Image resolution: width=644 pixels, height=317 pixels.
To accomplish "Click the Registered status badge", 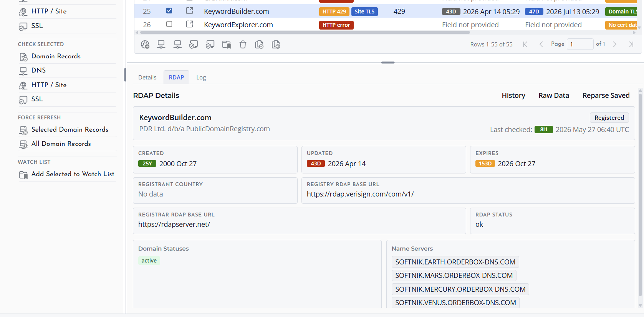I will [609, 117].
